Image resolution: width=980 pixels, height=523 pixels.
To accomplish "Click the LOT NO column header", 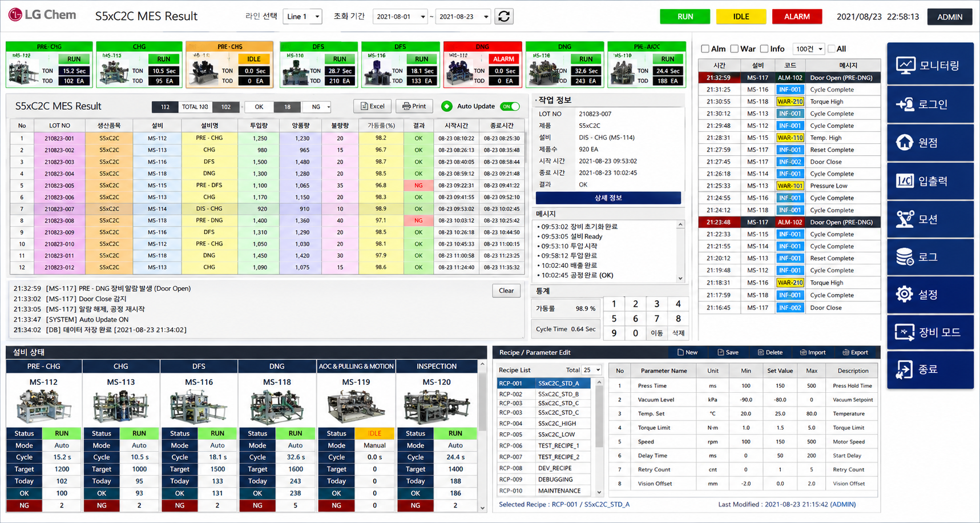I will click(59, 126).
